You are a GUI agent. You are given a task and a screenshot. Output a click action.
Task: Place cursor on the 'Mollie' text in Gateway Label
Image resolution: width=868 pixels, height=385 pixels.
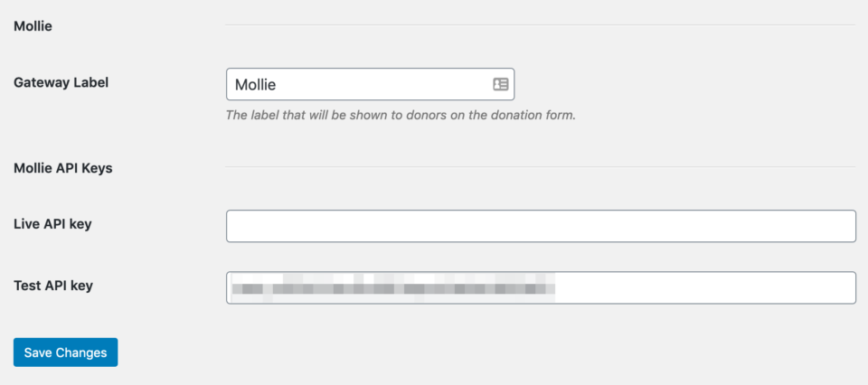pos(255,85)
